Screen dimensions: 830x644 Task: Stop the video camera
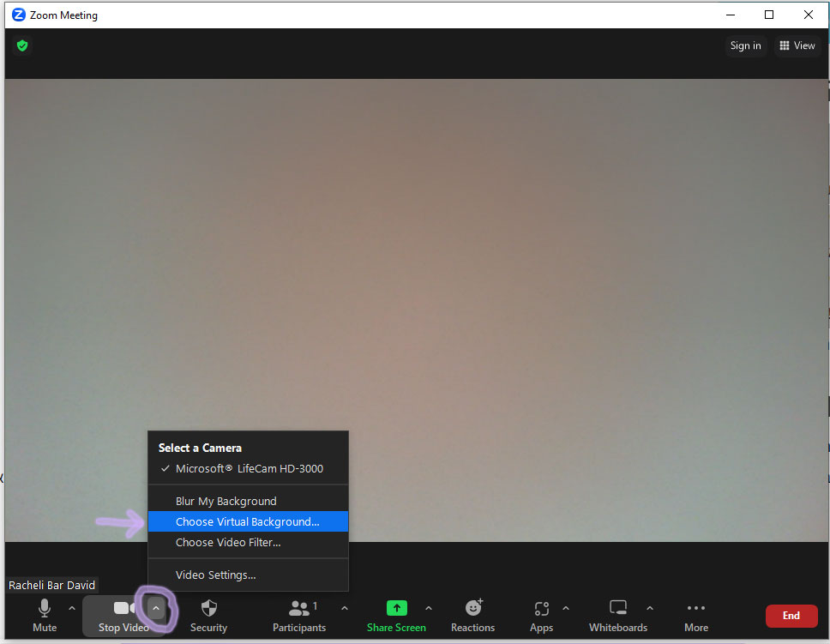123,616
